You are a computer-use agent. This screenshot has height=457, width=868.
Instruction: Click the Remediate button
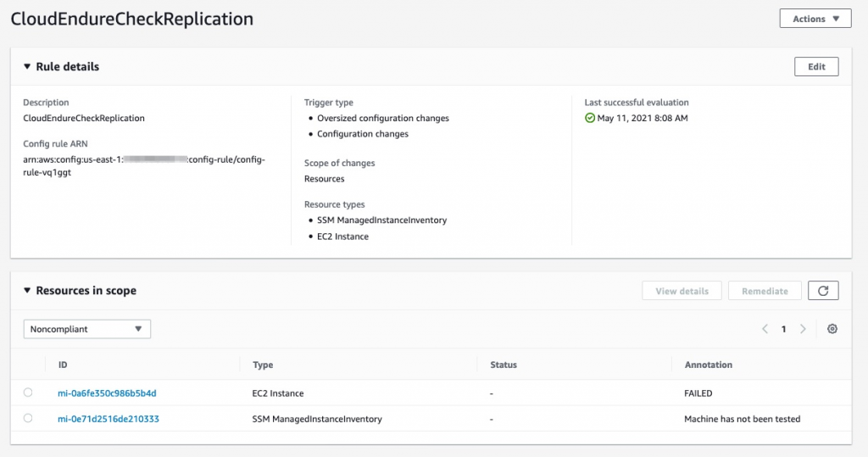765,291
